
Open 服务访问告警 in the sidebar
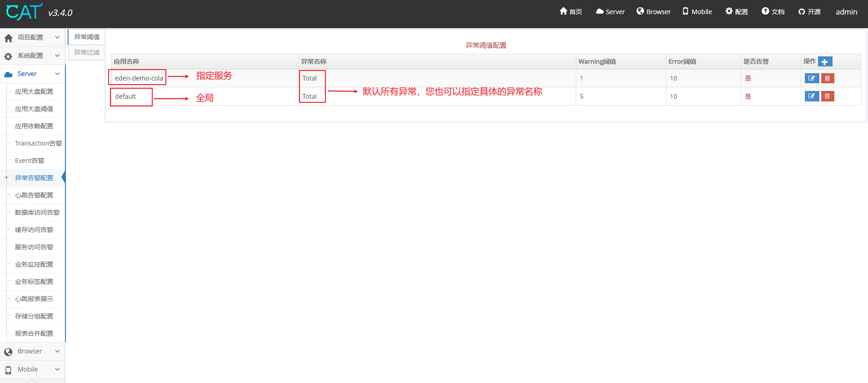point(34,247)
